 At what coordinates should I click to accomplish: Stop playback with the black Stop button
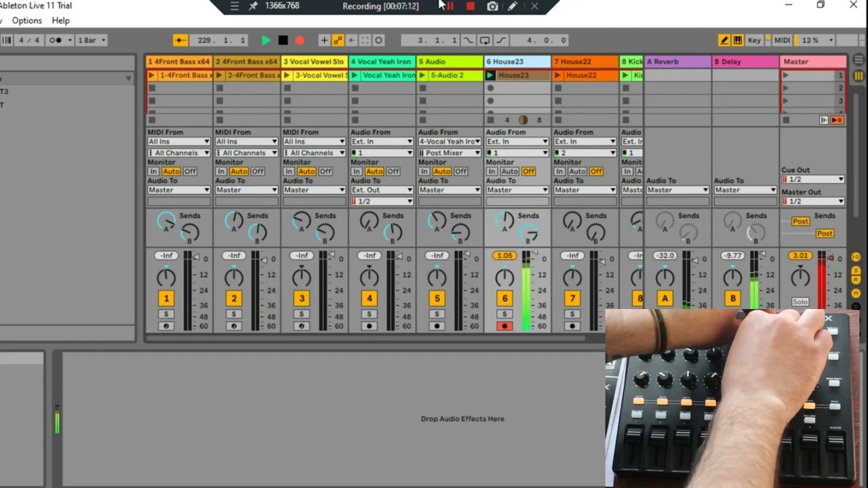(283, 41)
